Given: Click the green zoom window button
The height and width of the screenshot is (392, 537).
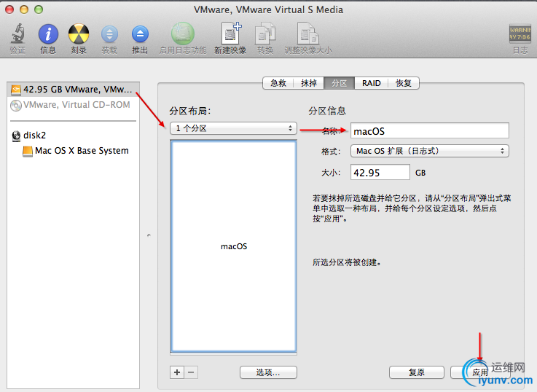Looking at the screenshot, I should (x=39, y=9).
